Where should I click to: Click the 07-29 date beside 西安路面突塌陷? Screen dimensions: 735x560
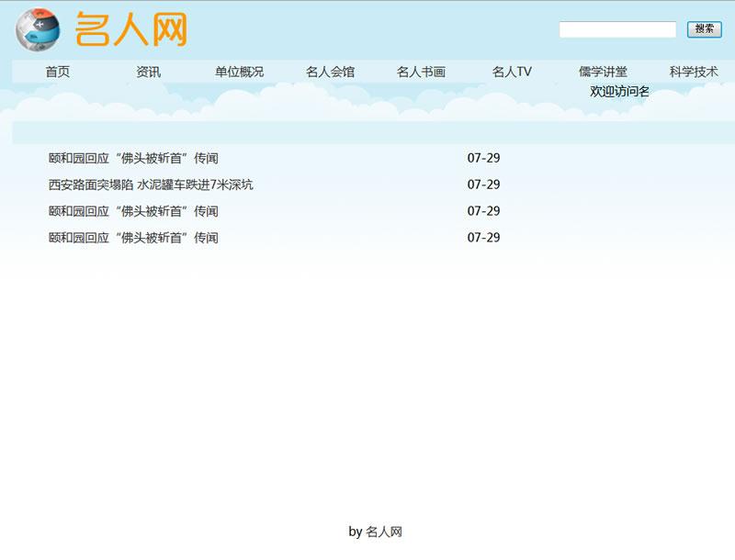click(483, 185)
